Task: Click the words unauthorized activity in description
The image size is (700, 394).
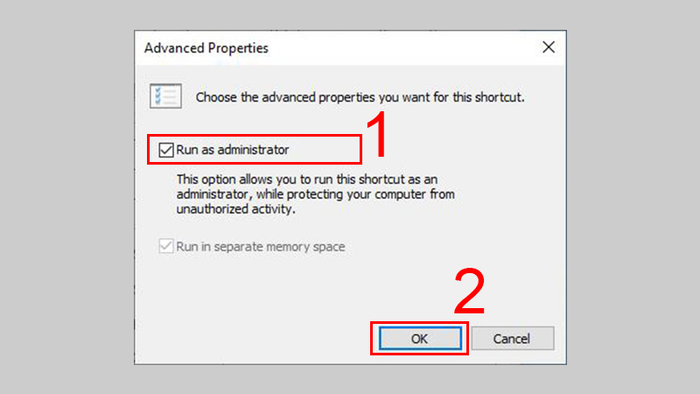Action: coord(236,209)
